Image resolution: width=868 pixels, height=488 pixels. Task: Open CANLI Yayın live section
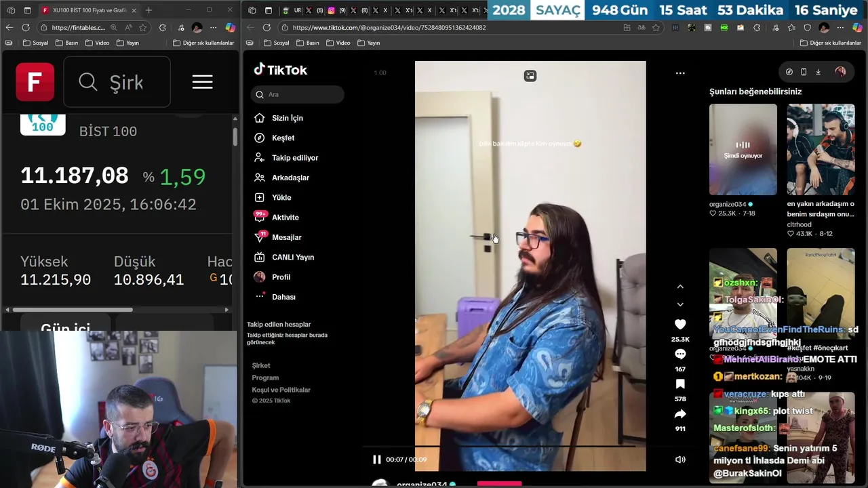pos(283,257)
